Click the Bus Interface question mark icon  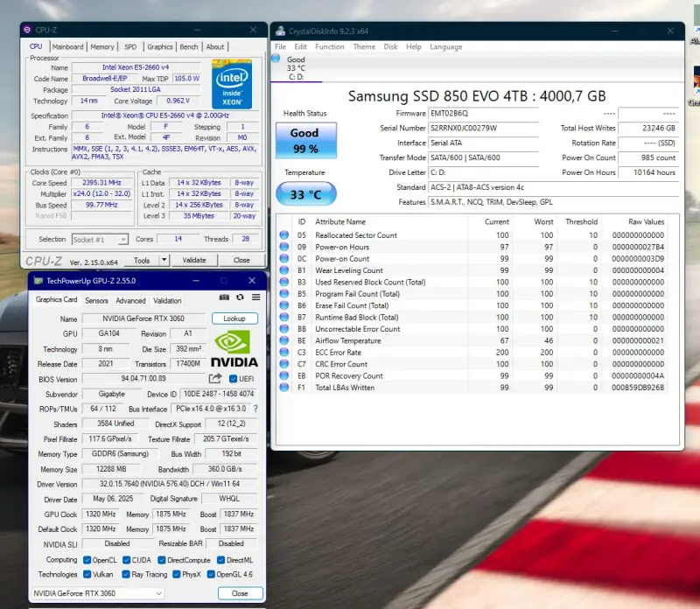pos(255,409)
